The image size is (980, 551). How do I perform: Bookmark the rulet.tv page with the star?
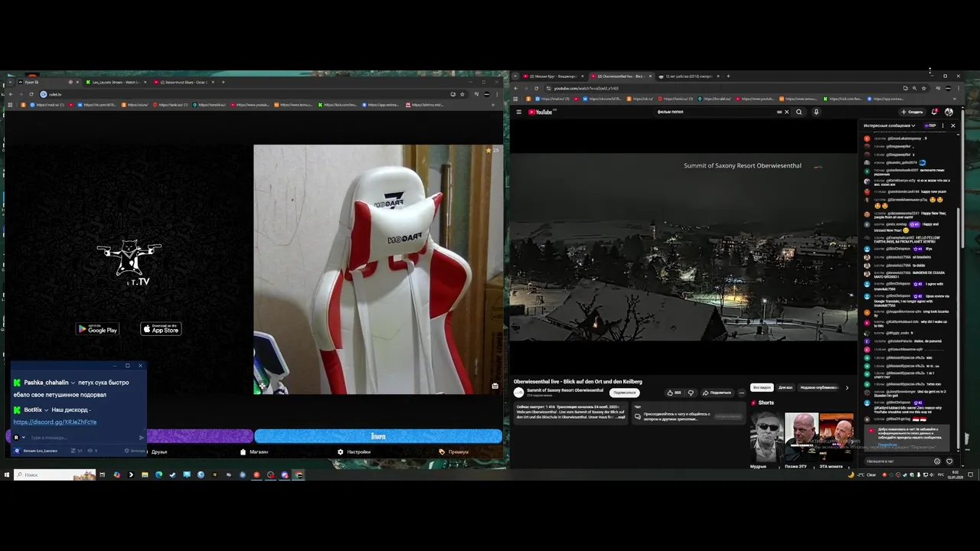click(x=462, y=94)
